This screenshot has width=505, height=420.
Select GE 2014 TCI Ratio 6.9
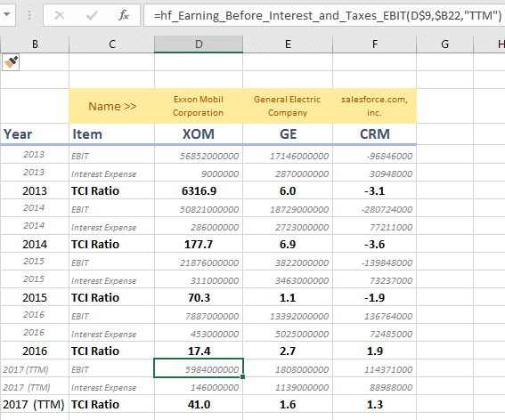click(x=288, y=245)
